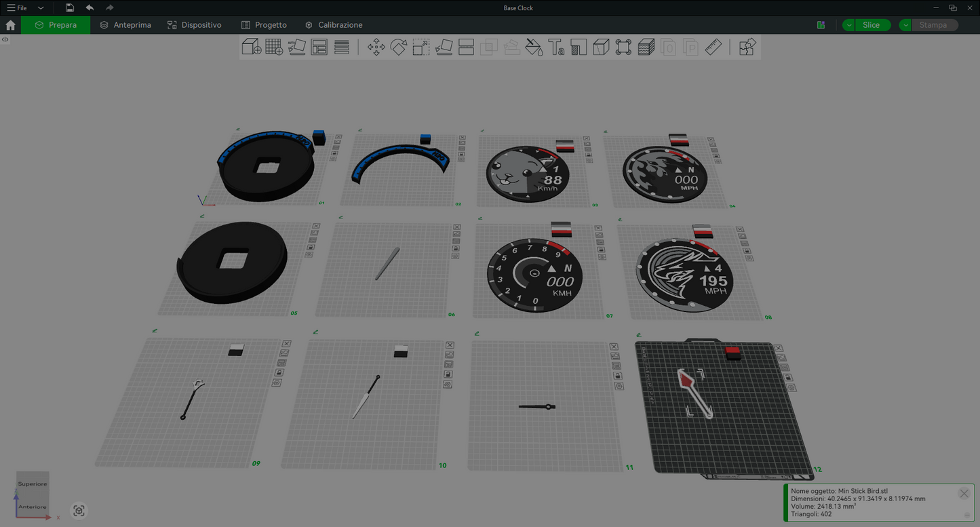The height and width of the screenshot is (527, 980).
Task: Click the Add plate grid icon
Action: coord(274,47)
